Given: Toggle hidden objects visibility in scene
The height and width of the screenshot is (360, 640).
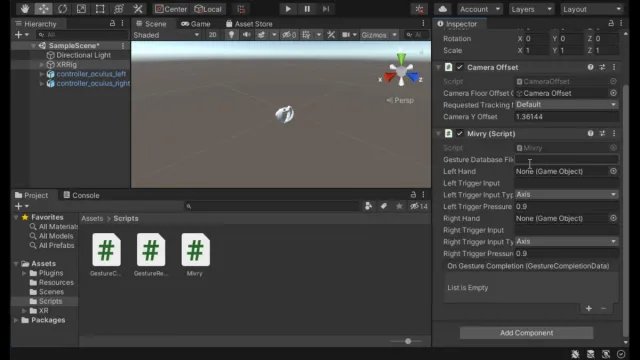Looking at the screenshot, I should click(x=289, y=35).
